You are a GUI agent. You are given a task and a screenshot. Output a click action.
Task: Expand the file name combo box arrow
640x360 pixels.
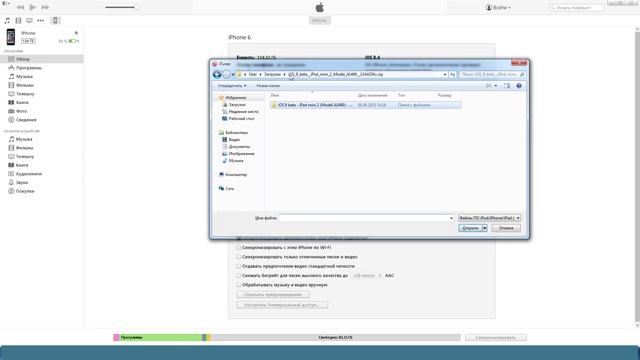451,218
